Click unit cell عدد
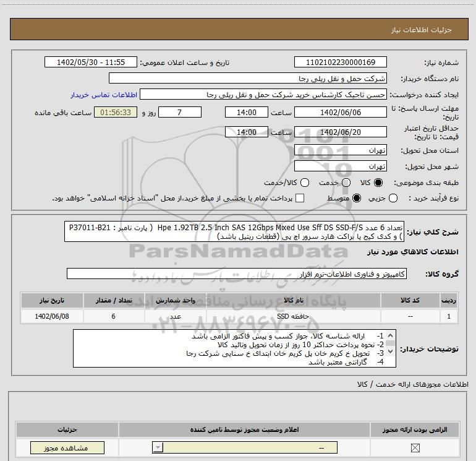 pos(176,316)
